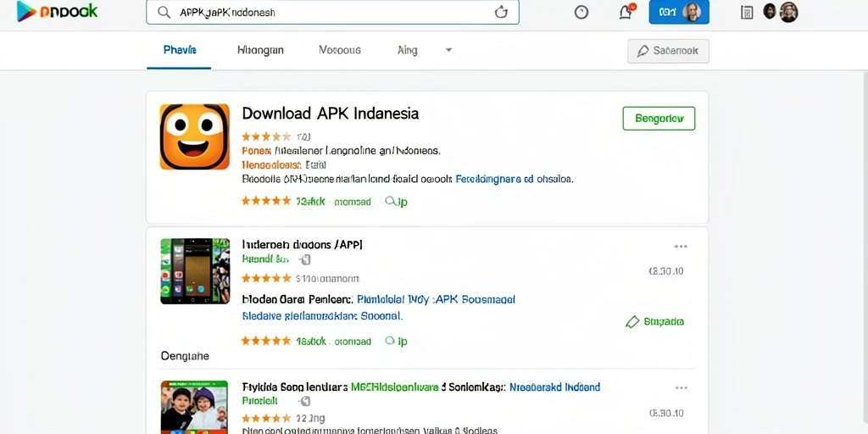Switch to the Mooous tab
Image resolution: width=868 pixels, height=434 pixels.
tap(340, 50)
